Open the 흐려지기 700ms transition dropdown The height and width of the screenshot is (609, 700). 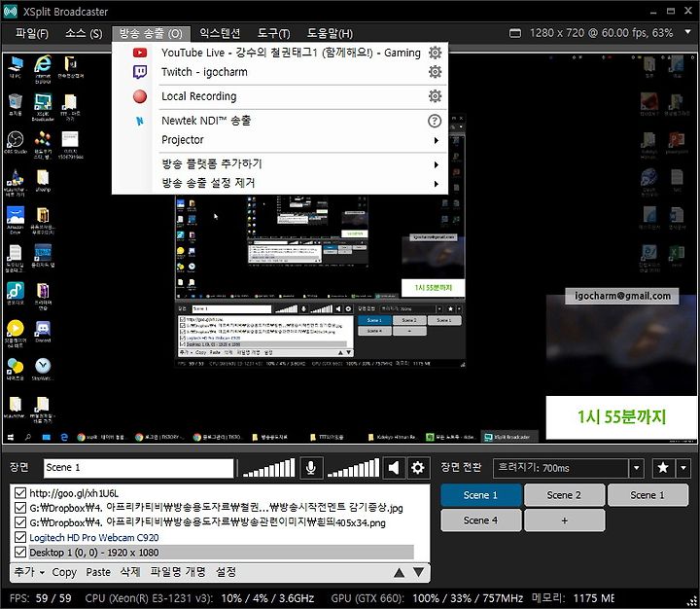click(x=636, y=468)
